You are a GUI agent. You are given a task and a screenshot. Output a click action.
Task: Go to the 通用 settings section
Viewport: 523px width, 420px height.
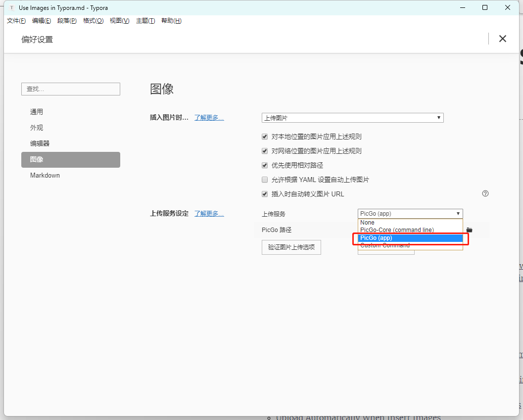[71, 112]
